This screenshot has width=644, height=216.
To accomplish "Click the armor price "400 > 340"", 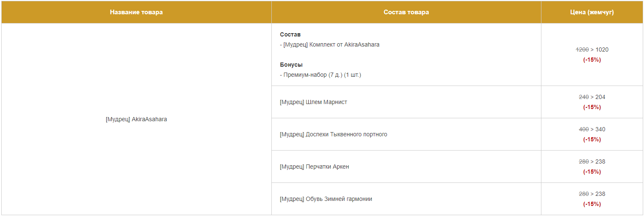I will 592,129.
